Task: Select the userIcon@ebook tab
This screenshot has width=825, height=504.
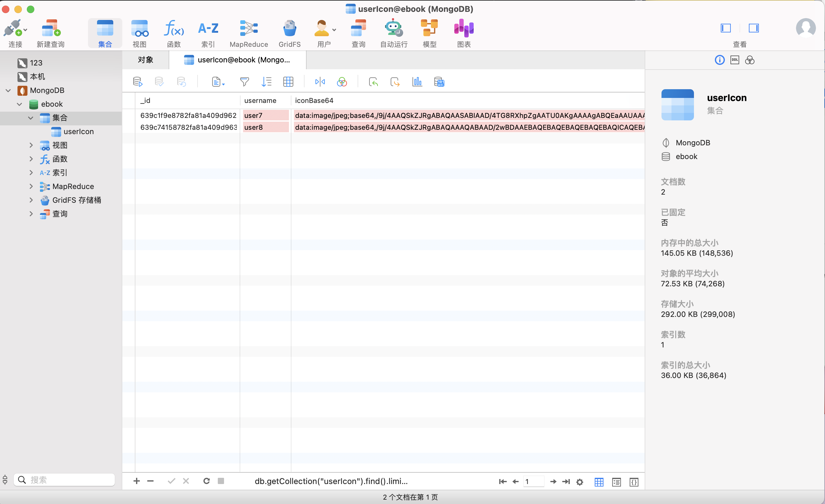Action: 237,60
